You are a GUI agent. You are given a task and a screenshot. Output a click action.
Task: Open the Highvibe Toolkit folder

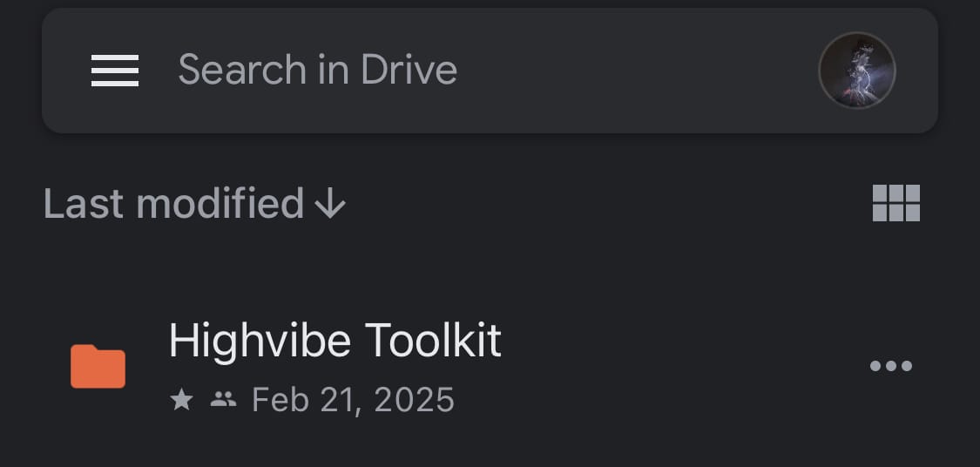[x=335, y=341]
